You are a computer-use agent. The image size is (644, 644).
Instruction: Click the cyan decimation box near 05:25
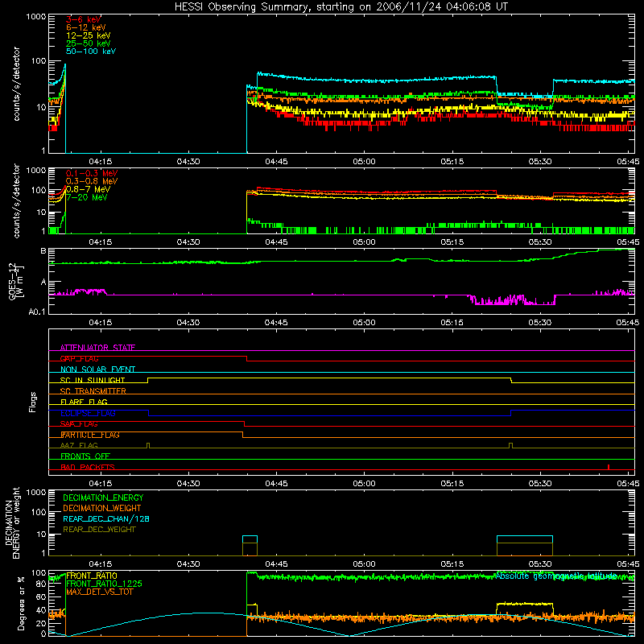(525, 539)
